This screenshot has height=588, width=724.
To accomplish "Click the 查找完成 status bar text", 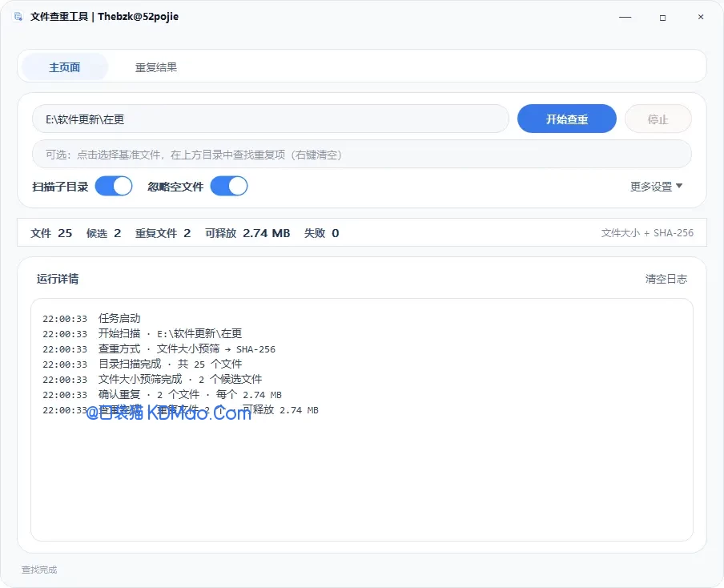I will (39, 570).
